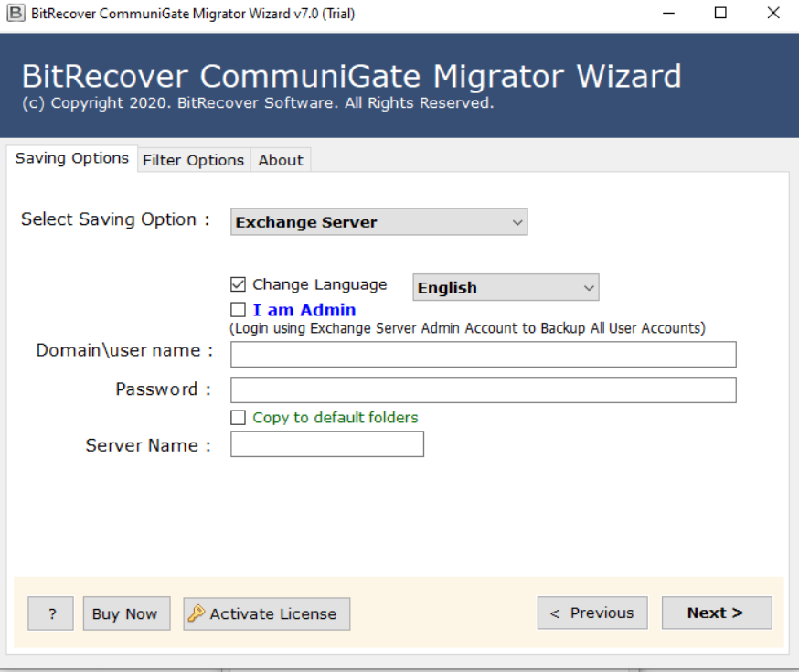
Task: Click the BitRecover app icon in title bar
Action: coord(16,14)
